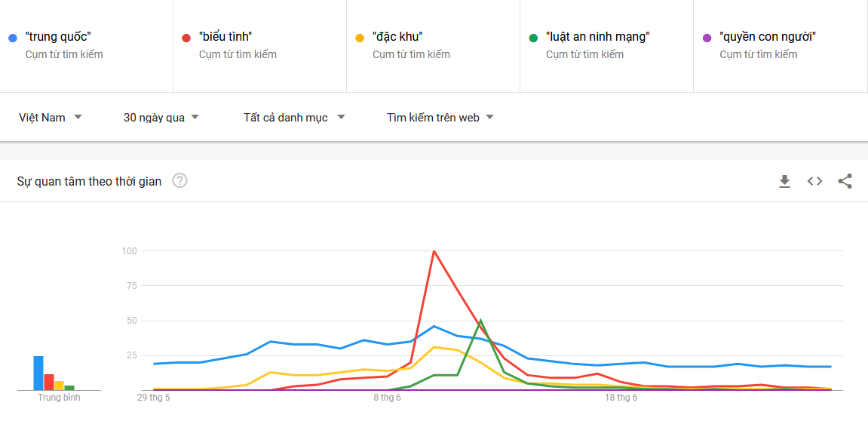Edit the "đặc khu" search term
868x421 pixels.
[397, 36]
